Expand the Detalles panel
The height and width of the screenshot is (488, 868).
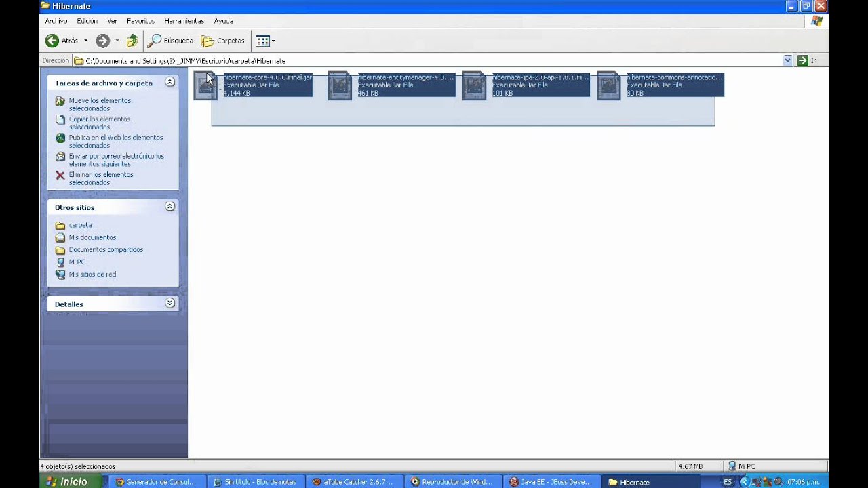coord(170,304)
